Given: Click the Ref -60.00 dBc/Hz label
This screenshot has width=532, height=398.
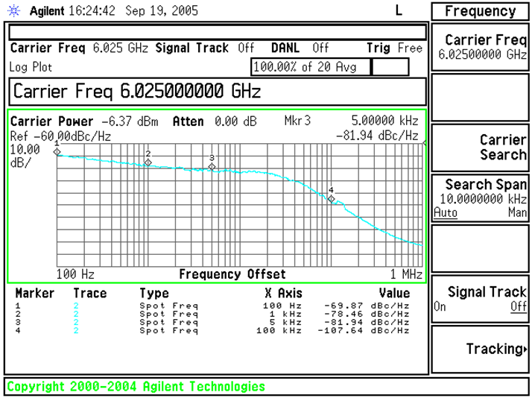Looking at the screenshot, I should pos(60,136).
